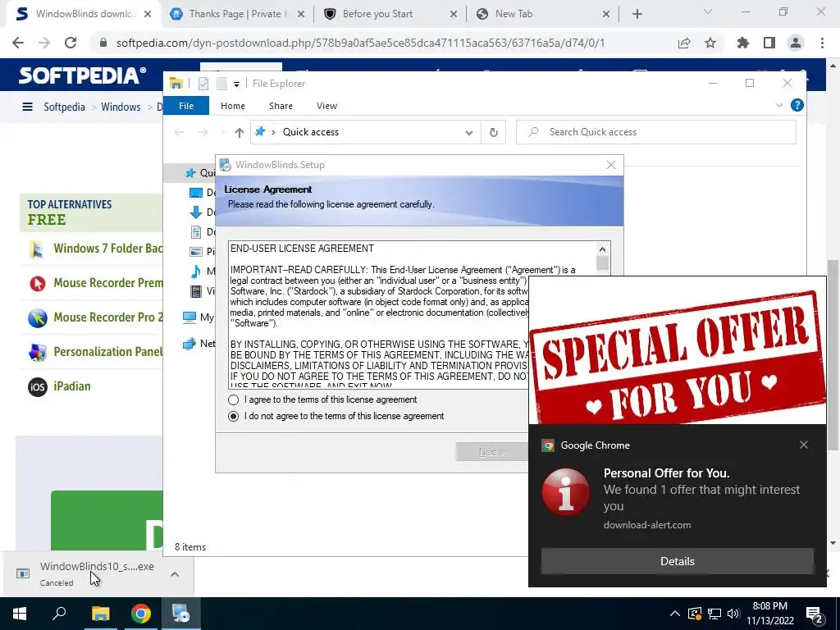Open the Mouse Recorder Premium link
Screen dimensions: 840x630
pos(107,283)
